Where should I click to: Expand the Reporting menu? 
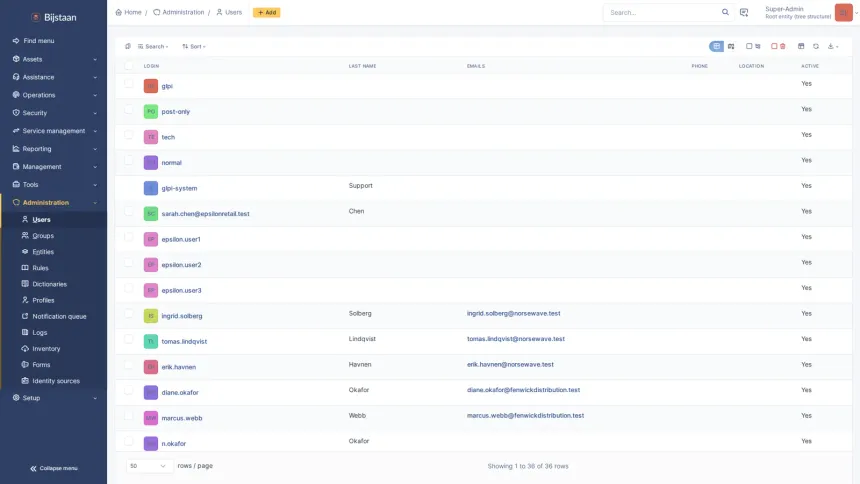[54, 149]
